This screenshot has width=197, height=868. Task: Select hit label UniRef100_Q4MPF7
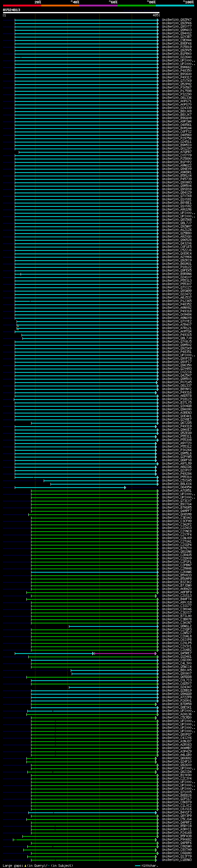[x=177, y=511]
